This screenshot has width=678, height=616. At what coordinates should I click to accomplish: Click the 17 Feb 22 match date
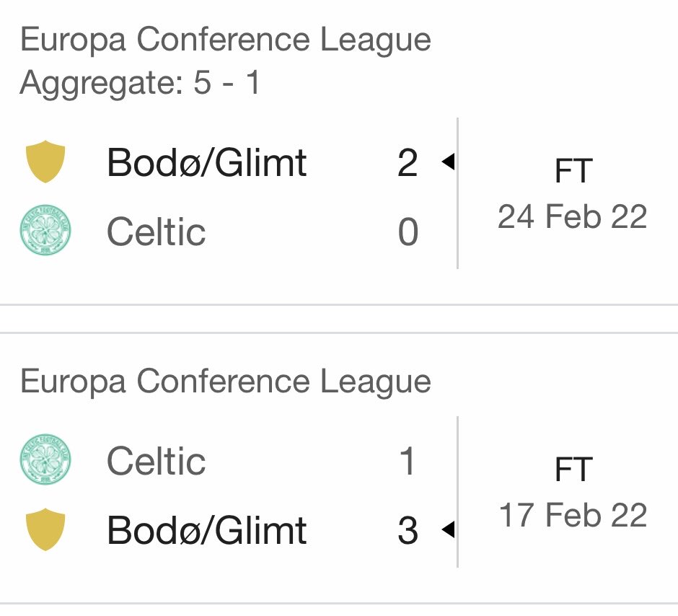[x=573, y=515]
